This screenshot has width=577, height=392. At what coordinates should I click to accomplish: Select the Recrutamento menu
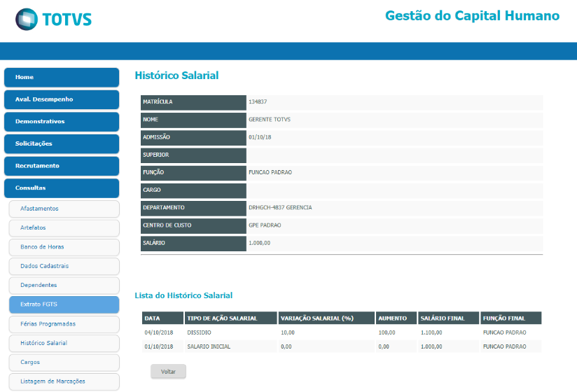pyautogui.click(x=62, y=166)
